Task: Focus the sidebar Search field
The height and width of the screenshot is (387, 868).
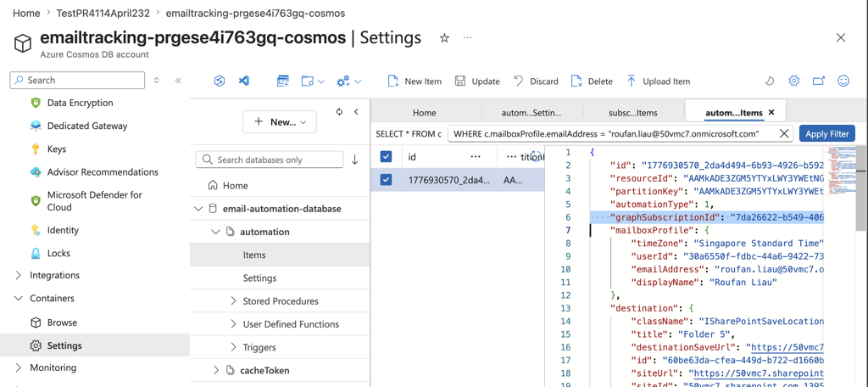Action: point(77,81)
